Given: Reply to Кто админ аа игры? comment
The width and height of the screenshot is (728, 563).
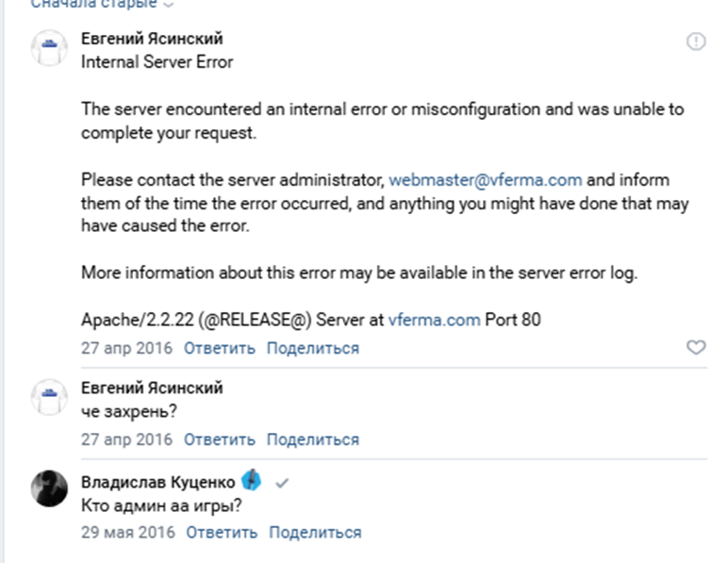Looking at the screenshot, I should click(x=222, y=532).
